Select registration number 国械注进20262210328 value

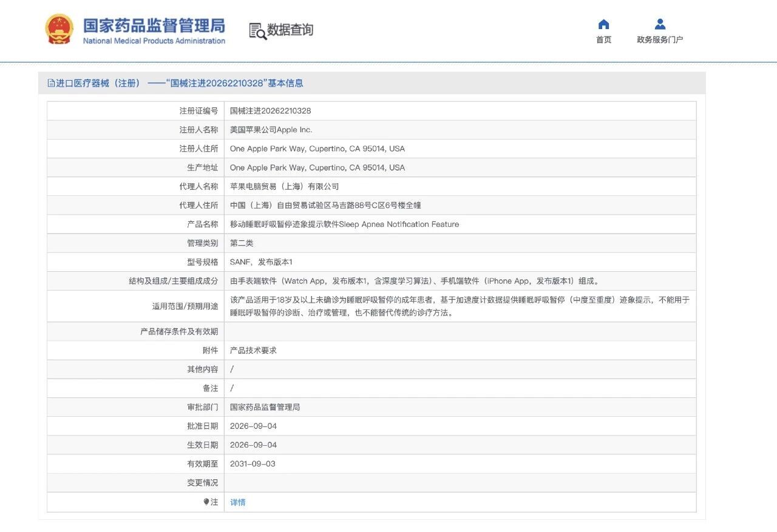click(x=270, y=111)
